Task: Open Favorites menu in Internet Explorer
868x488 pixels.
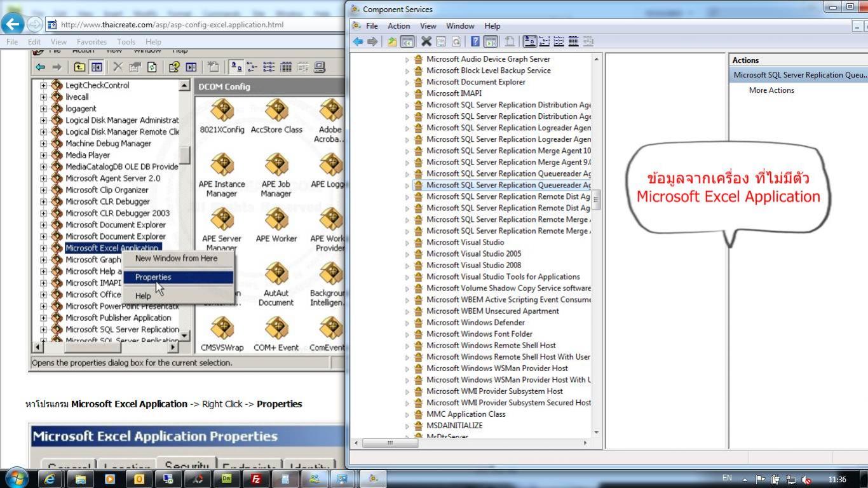Action: (x=92, y=42)
